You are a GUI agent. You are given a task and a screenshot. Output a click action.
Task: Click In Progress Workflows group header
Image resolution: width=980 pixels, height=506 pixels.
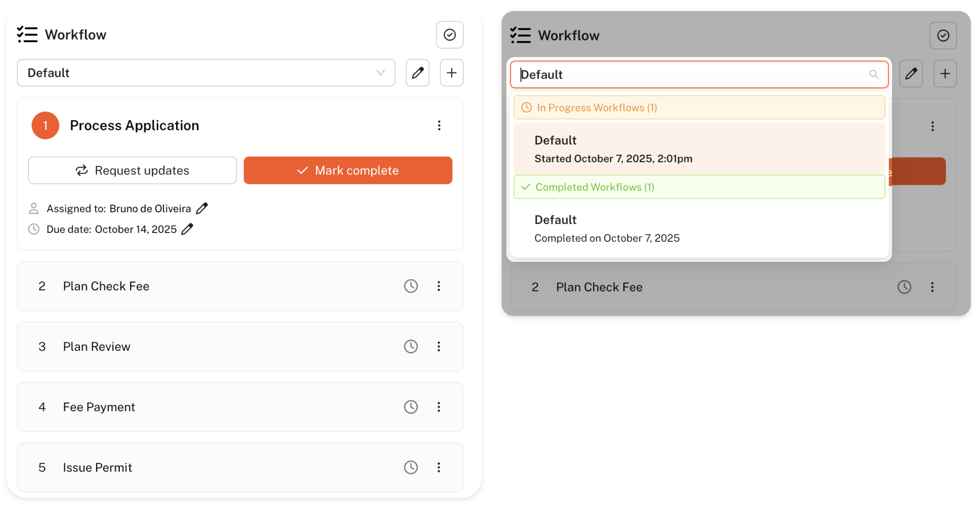point(699,108)
